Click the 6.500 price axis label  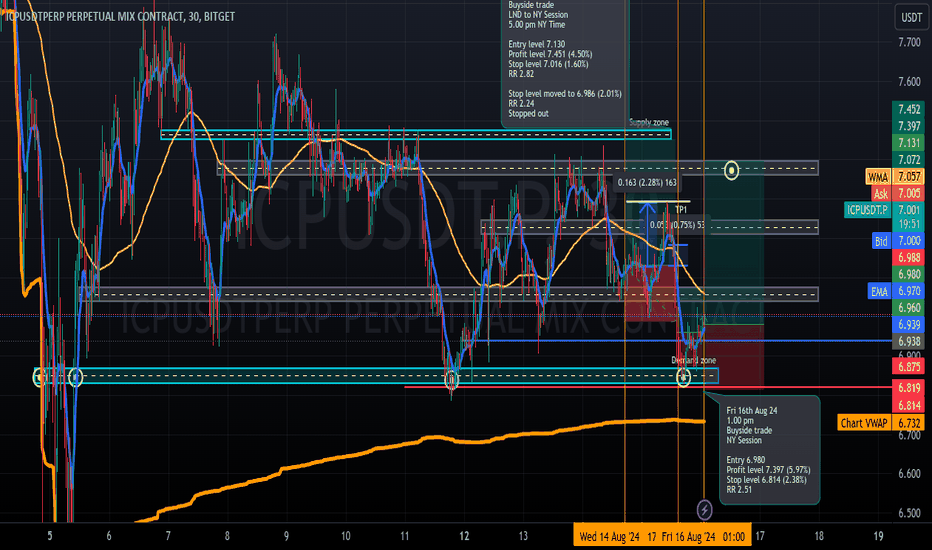pos(909,513)
